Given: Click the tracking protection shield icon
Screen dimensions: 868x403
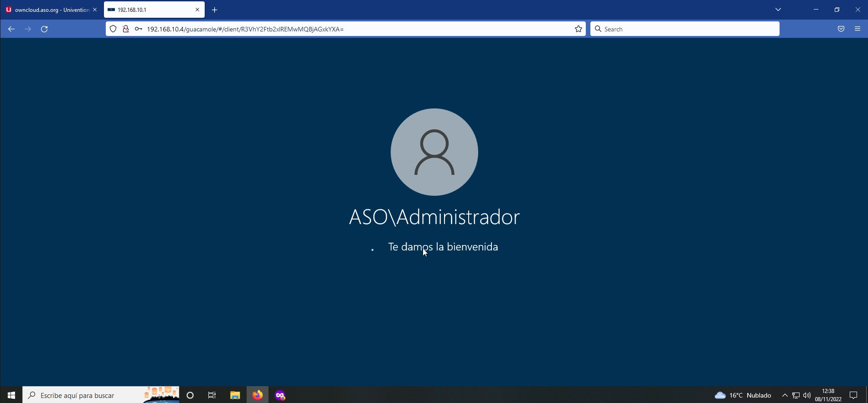Looking at the screenshot, I should click(x=113, y=29).
